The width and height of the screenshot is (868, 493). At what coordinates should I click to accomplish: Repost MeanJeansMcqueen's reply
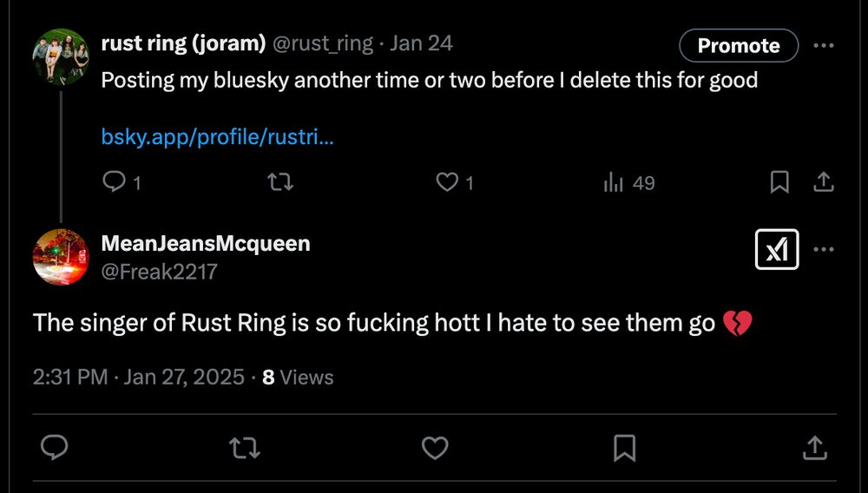point(244,448)
